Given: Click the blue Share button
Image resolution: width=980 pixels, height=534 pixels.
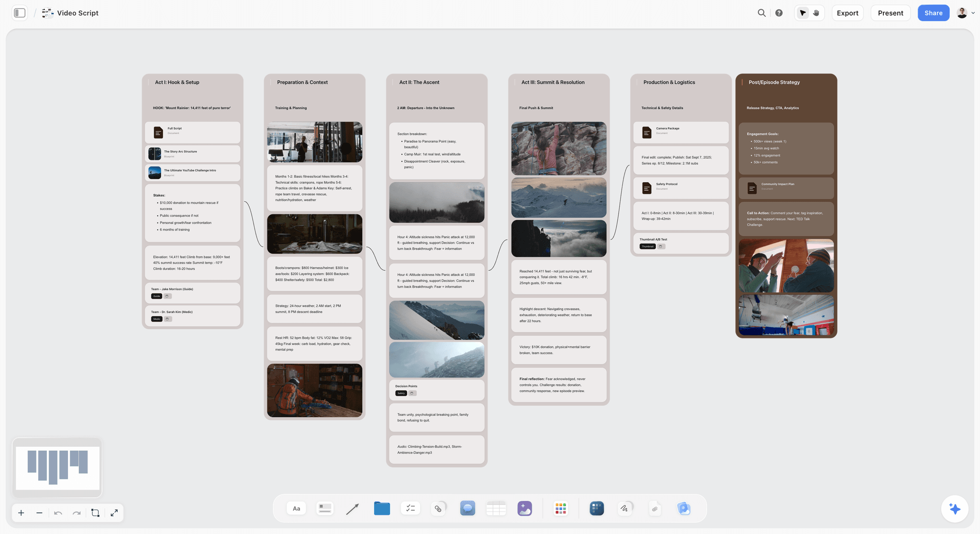Looking at the screenshot, I should point(933,13).
